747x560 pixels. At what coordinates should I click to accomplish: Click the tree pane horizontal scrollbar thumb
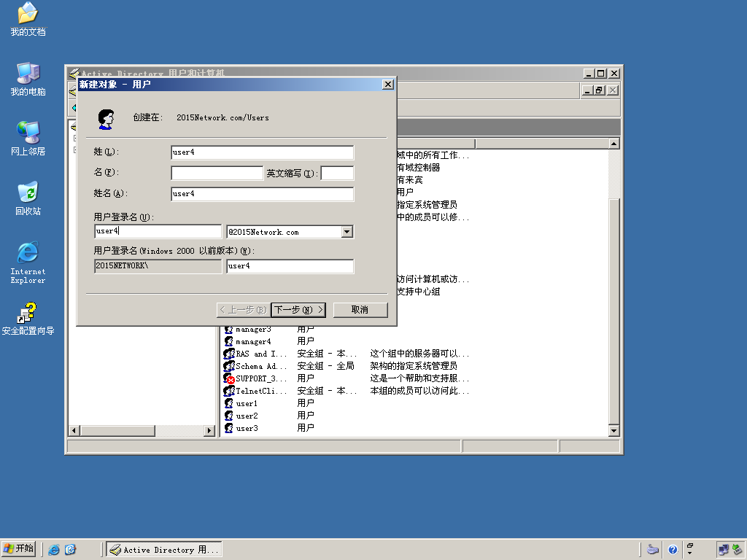click(117, 430)
